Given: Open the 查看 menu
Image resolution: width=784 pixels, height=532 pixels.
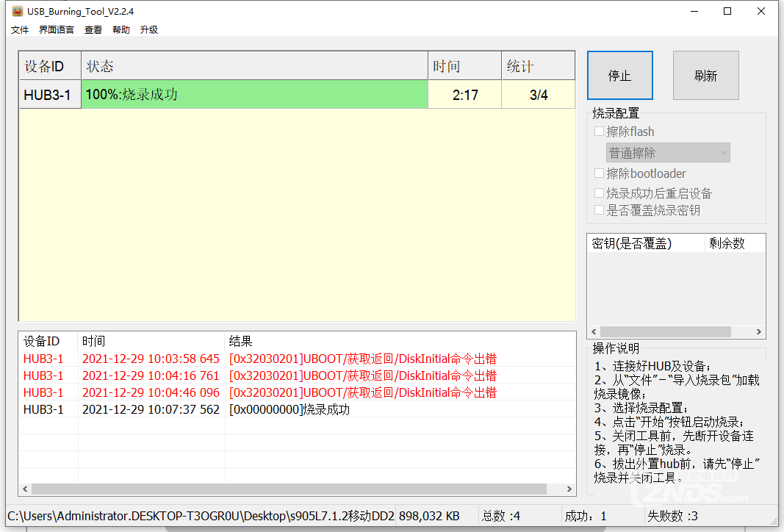Looking at the screenshot, I should pyautogui.click(x=93, y=29).
